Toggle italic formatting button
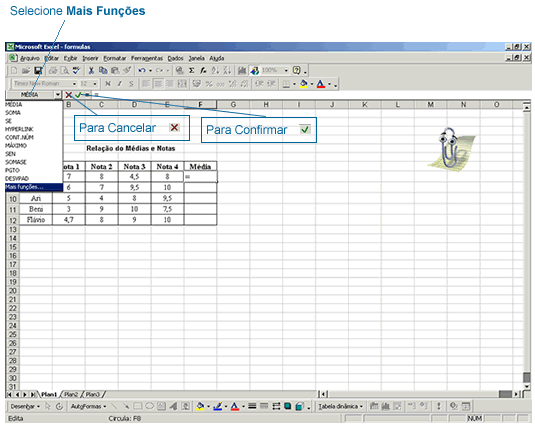This screenshot has width=535, height=430. (120, 84)
